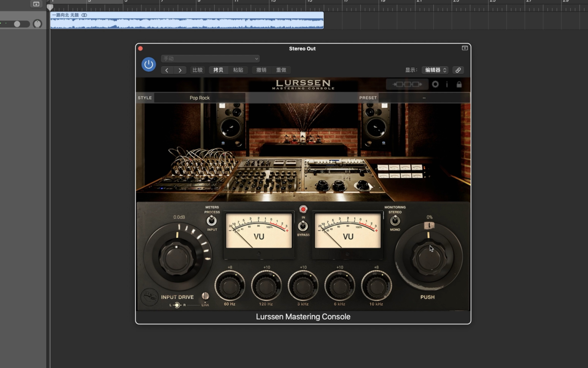Click the track pan knob
This screenshot has width=588, height=368.
[x=37, y=24]
